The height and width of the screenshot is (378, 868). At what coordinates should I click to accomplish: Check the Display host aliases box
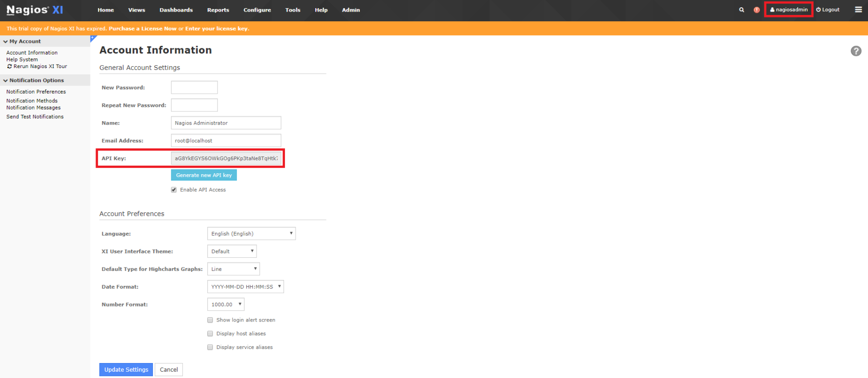click(210, 334)
